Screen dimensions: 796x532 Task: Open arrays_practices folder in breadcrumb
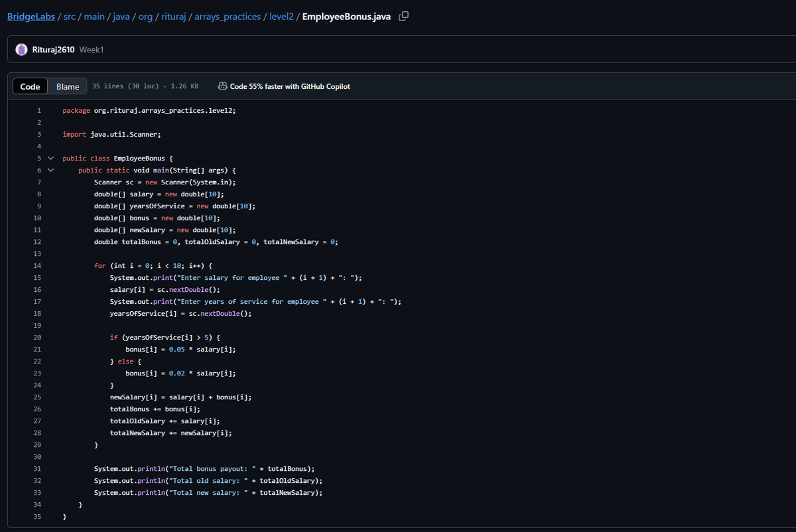click(x=228, y=17)
